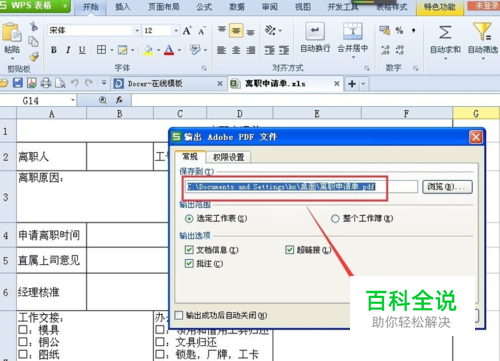Increase font size with the larger A icon

click(x=187, y=31)
